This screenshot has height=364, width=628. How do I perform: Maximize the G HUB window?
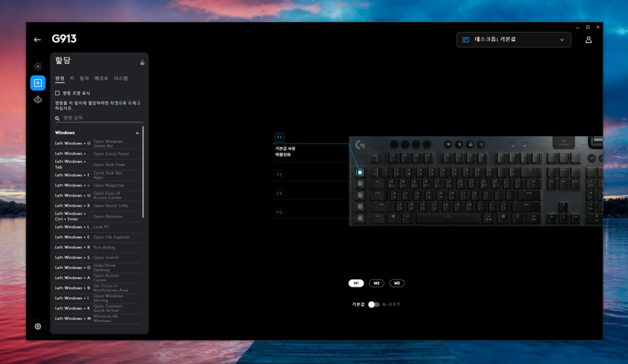[588, 27]
